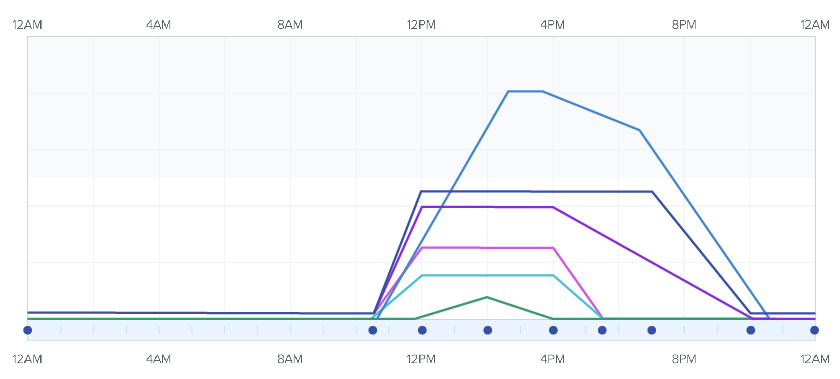Click the 8AM label on the top axis
This screenshot has height=379, width=840.
(x=290, y=25)
